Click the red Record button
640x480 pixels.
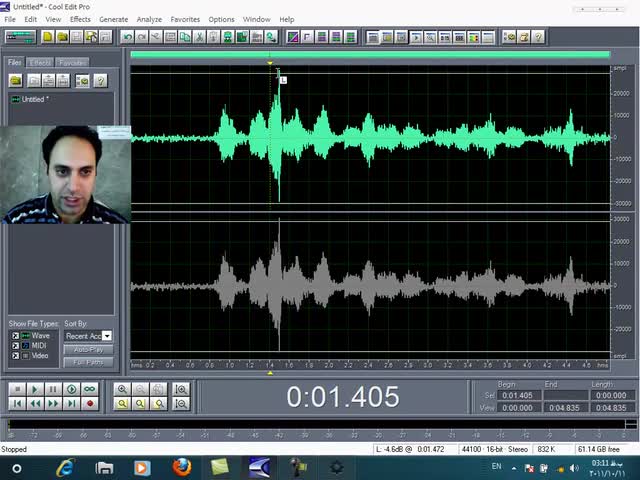[x=90, y=404]
